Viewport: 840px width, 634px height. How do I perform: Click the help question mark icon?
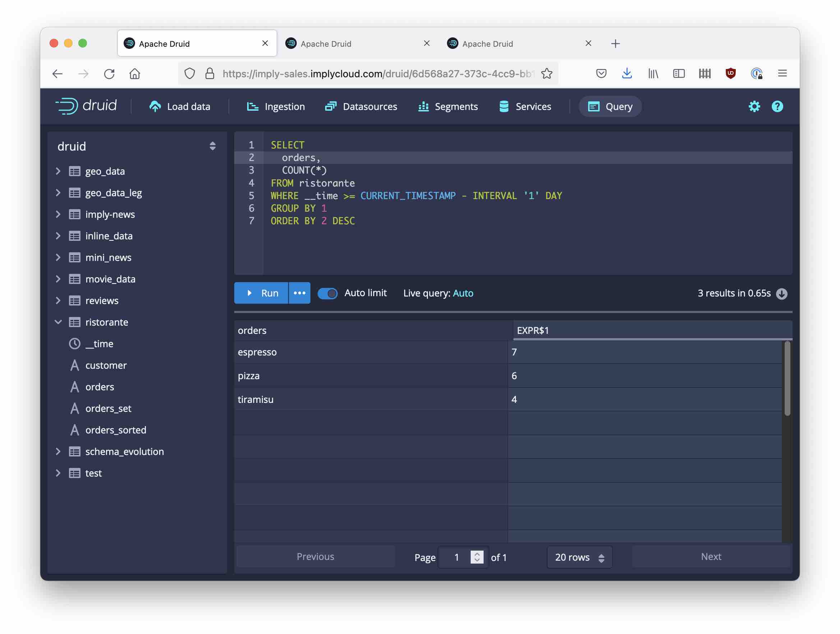coord(777,106)
